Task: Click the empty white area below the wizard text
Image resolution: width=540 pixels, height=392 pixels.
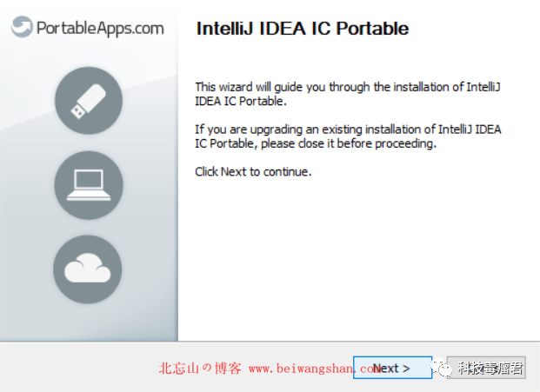Action: [357, 261]
